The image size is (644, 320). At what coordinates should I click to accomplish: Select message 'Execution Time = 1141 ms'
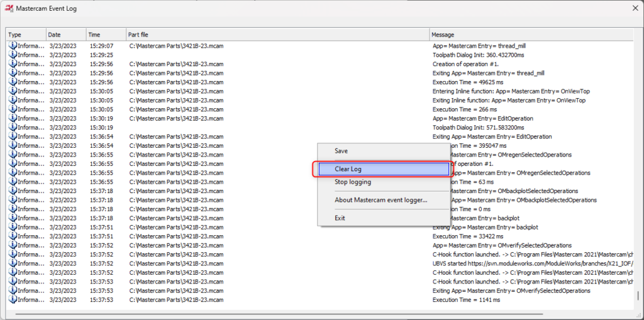[466, 299]
